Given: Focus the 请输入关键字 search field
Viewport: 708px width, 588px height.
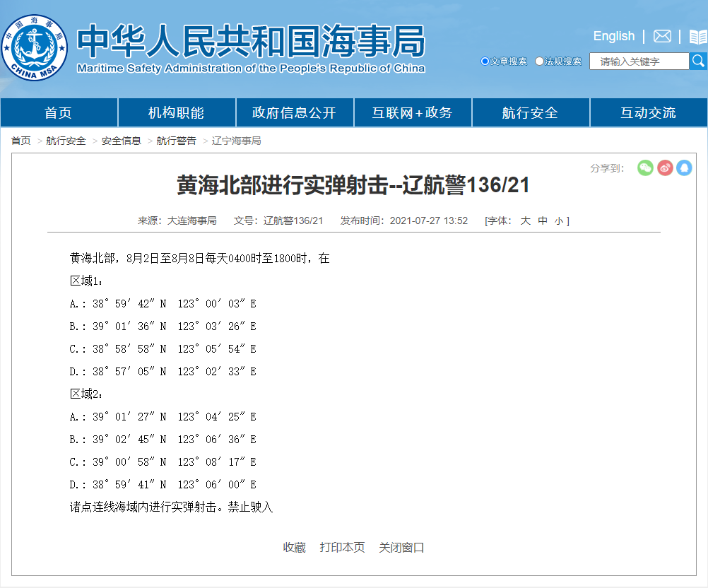Looking at the screenshot, I should click(x=639, y=61).
